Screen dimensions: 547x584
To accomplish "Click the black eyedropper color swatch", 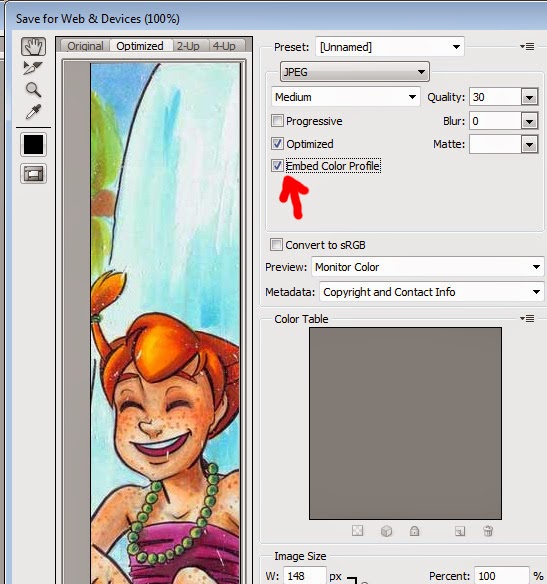I will click(x=34, y=145).
